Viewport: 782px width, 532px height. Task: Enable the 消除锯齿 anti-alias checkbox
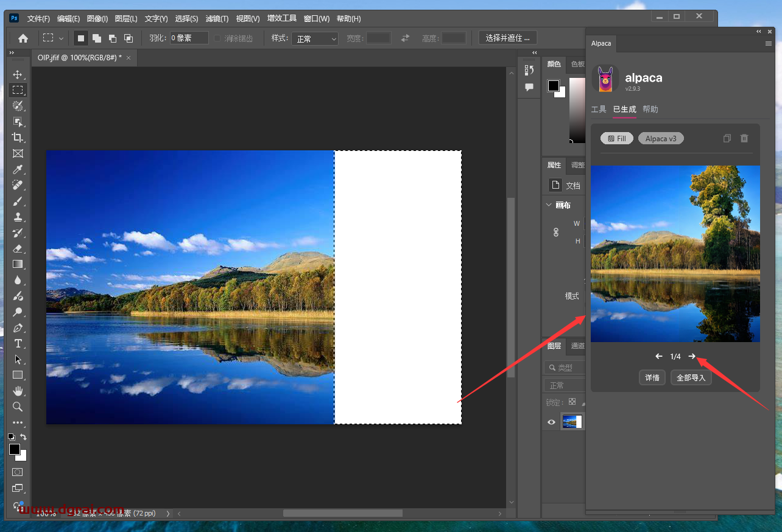coord(217,38)
